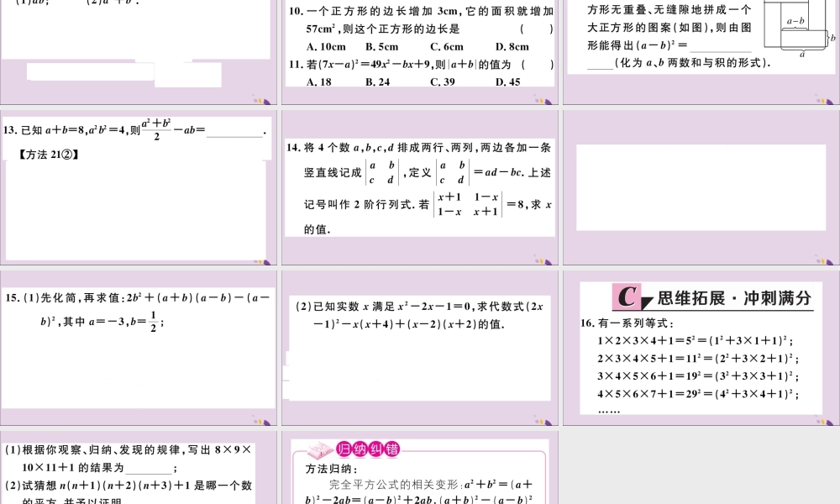Click the answer blank after 的结果为
Viewport: 840px width, 504px height.
pyautogui.click(x=149, y=468)
